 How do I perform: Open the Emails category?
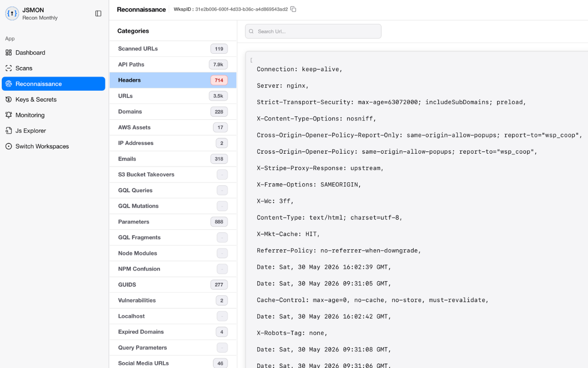[173, 159]
